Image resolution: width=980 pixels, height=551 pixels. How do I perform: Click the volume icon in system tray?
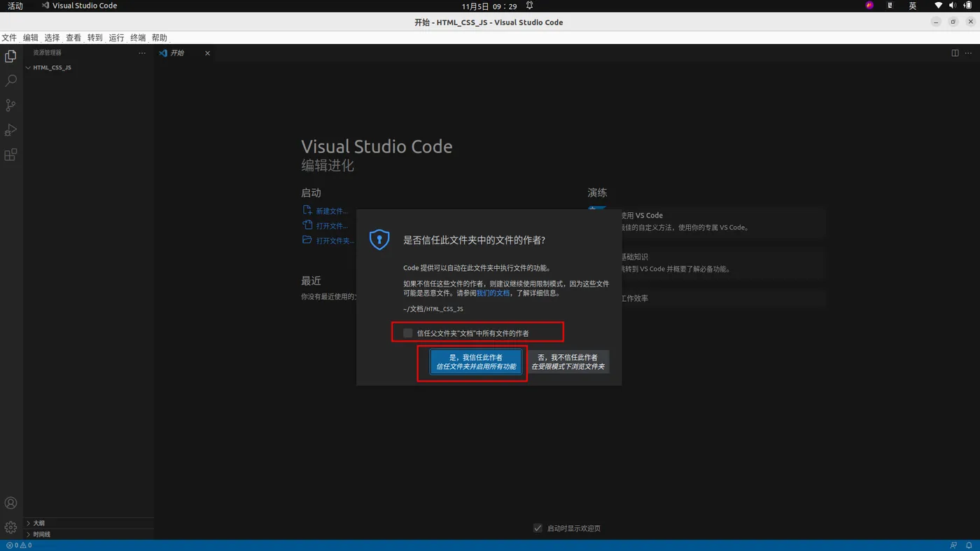click(953, 6)
